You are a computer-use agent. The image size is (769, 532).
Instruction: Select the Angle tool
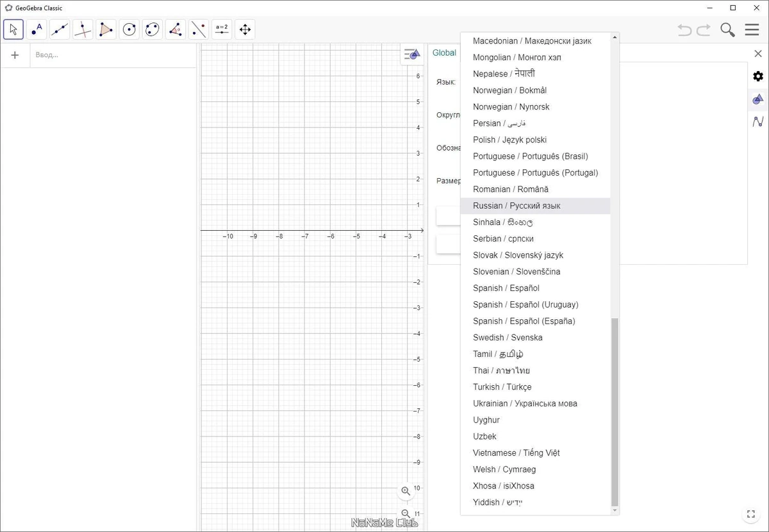click(176, 29)
